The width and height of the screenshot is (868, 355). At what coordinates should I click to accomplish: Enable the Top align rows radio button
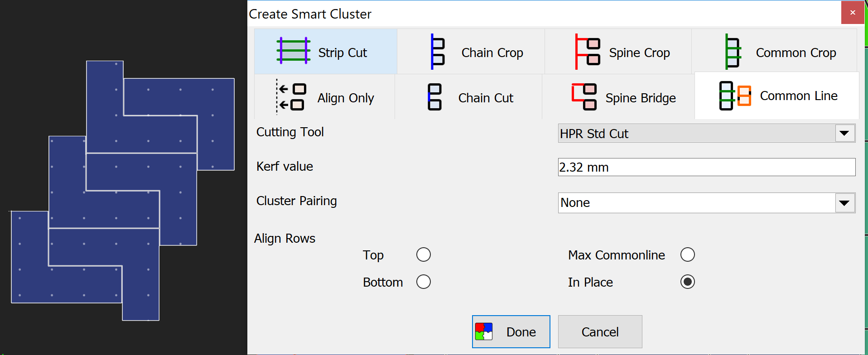[x=424, y=254]
